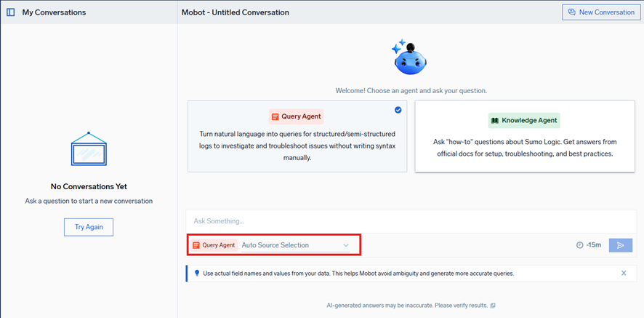Screen dimensions: 644x318
Task: Click the New Conversation button
Action: (x=600, y=12)
